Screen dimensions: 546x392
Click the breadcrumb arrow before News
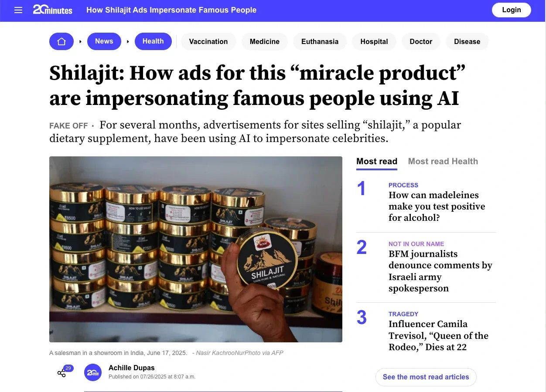tap(80, 41)
